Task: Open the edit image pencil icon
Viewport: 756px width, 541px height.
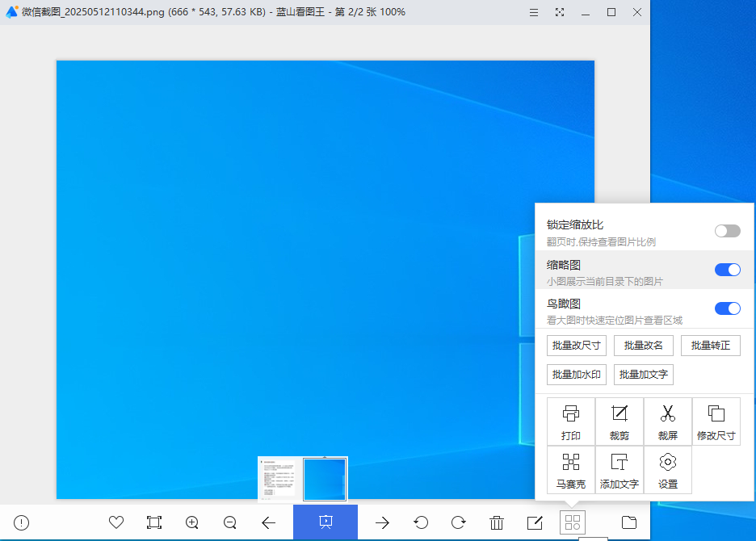Action: click(x=535, y=522)
